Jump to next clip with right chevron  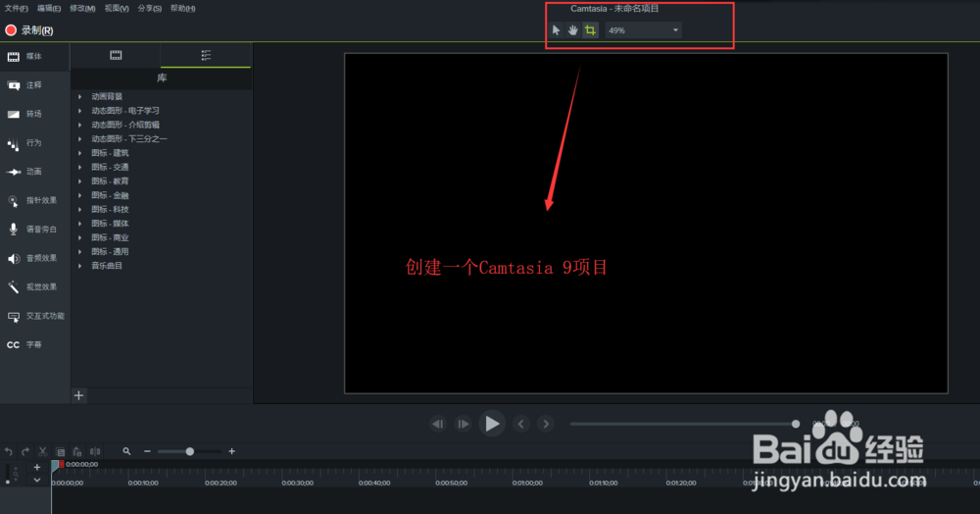(x=546, y=424)
